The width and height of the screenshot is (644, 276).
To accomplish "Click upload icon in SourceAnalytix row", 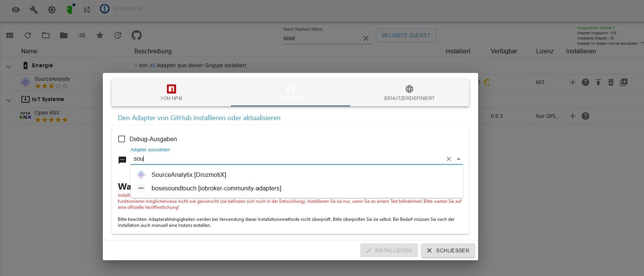I will [x=598, y=82].
